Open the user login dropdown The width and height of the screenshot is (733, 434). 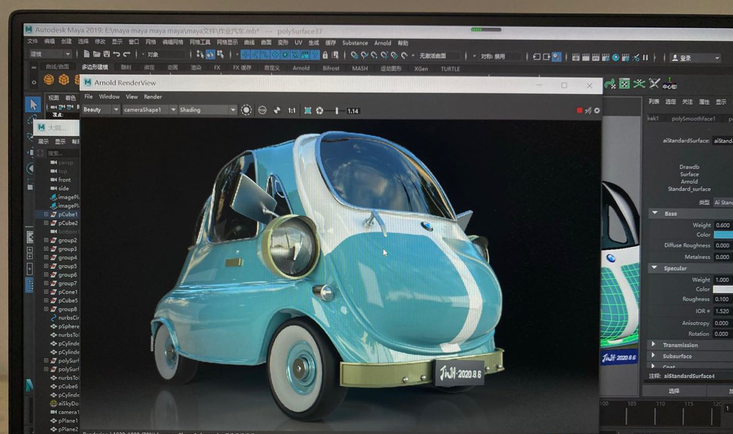click(696, 58)
